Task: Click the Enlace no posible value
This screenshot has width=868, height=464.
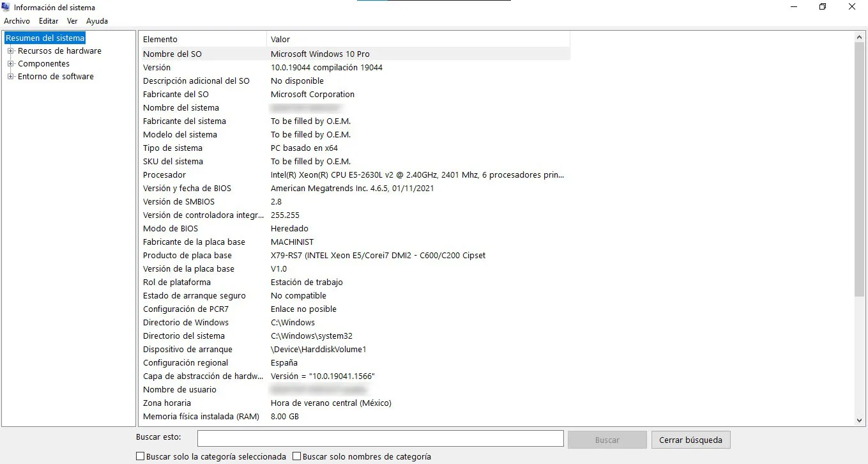Action: [303, 309]
